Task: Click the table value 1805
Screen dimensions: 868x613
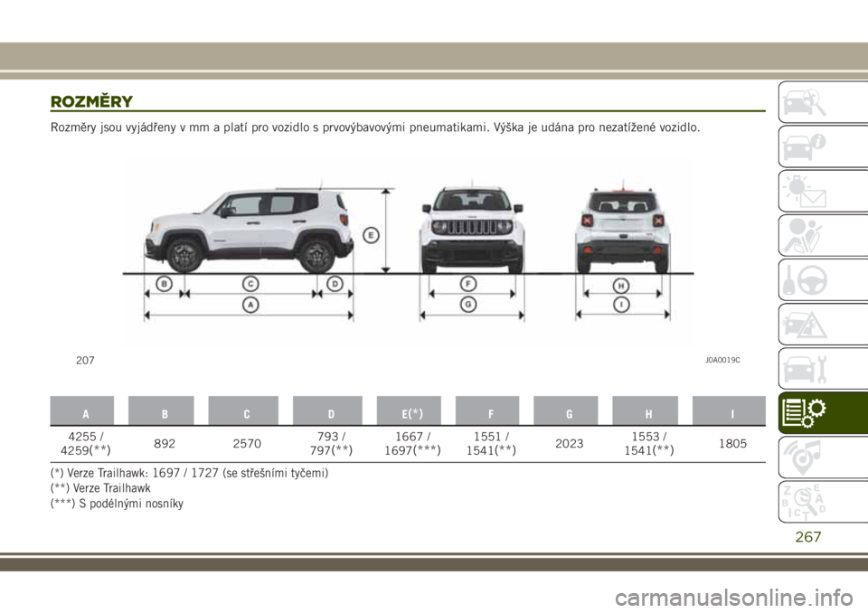Action: [733, 444]
